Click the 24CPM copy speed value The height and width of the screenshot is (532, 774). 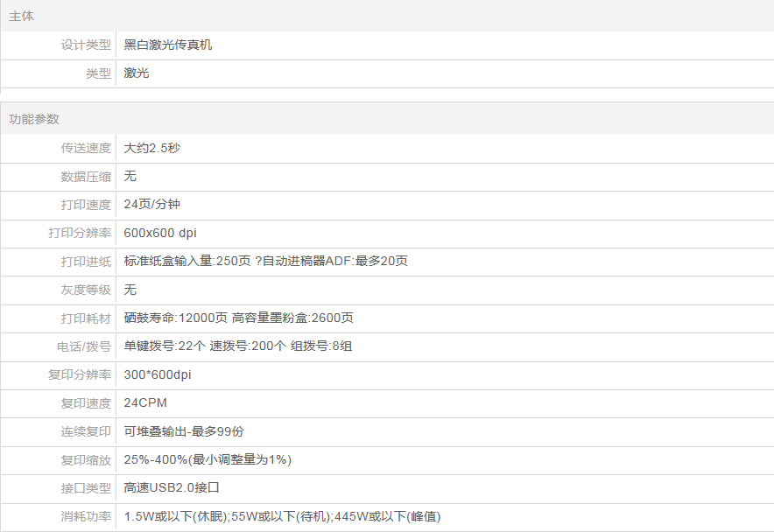point(145,403)
